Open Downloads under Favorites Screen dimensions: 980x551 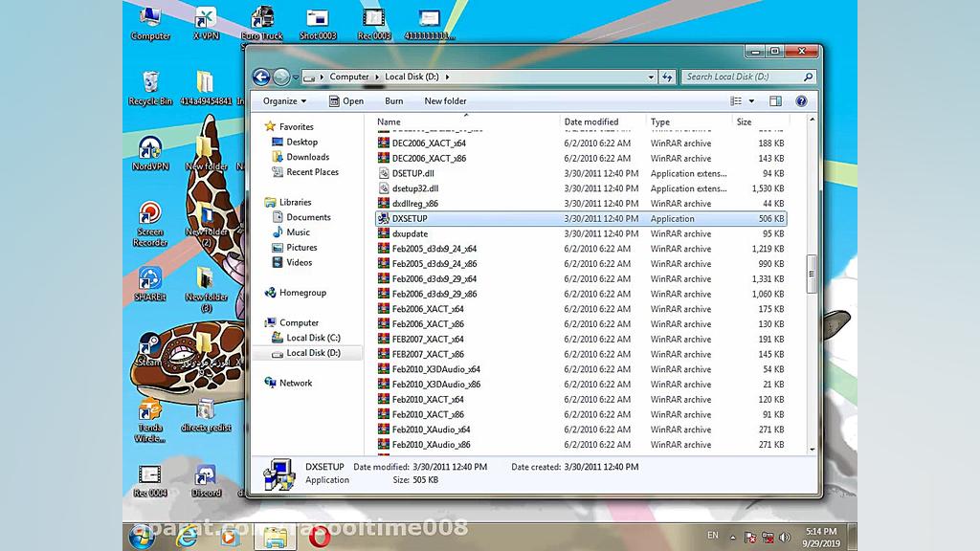(307, 157)
